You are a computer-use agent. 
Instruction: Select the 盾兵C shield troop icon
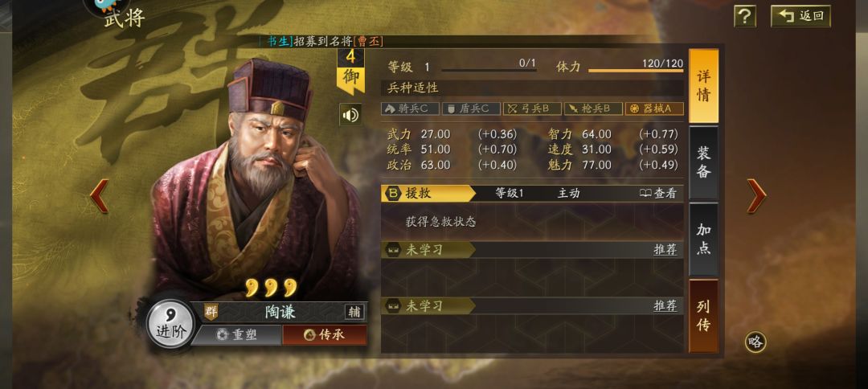click(x=471, y=109)
